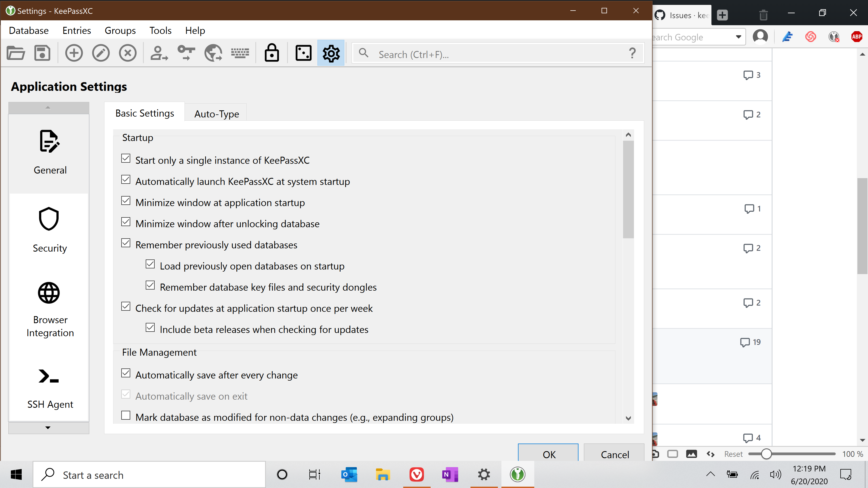Show hidden system tray icons chevron
868x488 pixels.
click(x=710, y=474)
